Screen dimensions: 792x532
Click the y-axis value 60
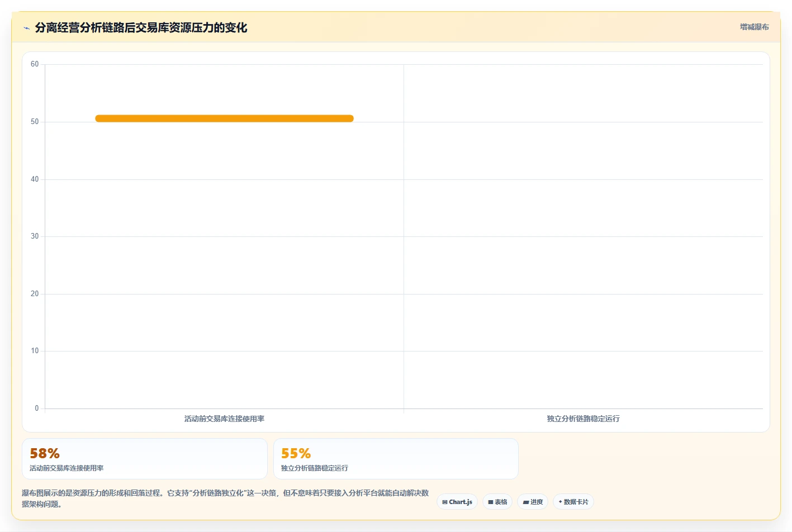[x=35, y=64]
